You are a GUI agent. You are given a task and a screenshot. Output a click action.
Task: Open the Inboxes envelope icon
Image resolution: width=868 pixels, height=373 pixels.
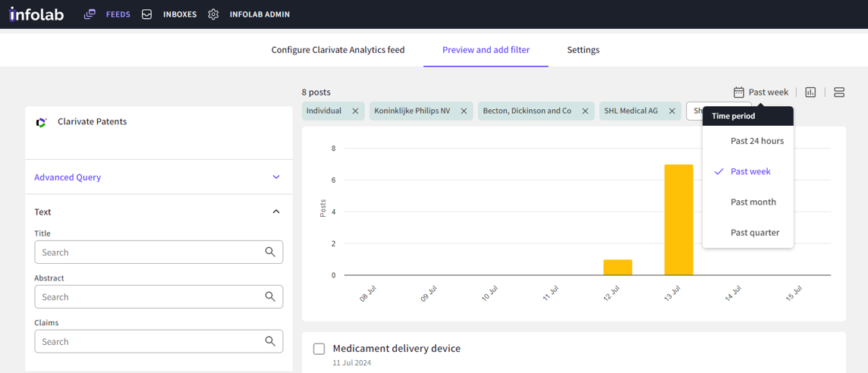pyautogui.click(x=147, y=14)
